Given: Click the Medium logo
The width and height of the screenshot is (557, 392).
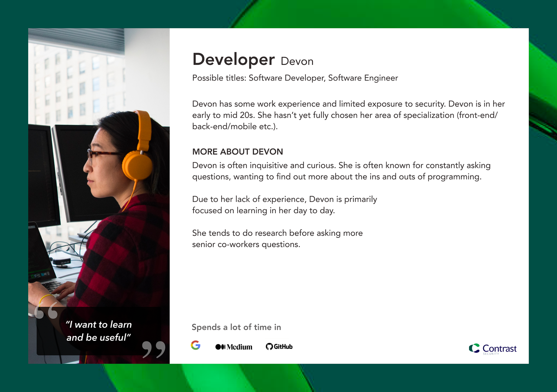Looking at the screenshot, I should 234,347.
